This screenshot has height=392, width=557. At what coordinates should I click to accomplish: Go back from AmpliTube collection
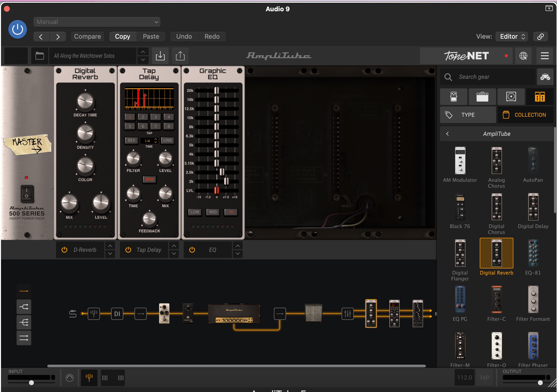click(447, 134)
